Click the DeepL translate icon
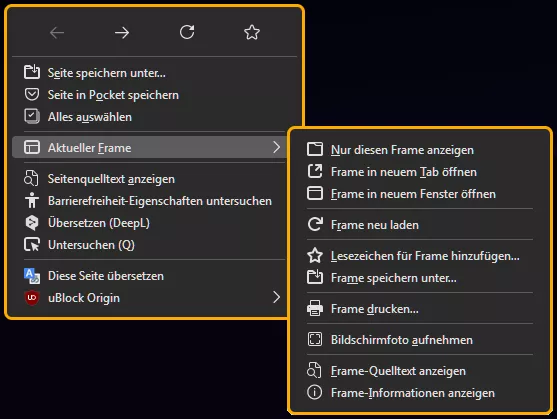Screen dimensions: 557x419 [x=32, y=223]
